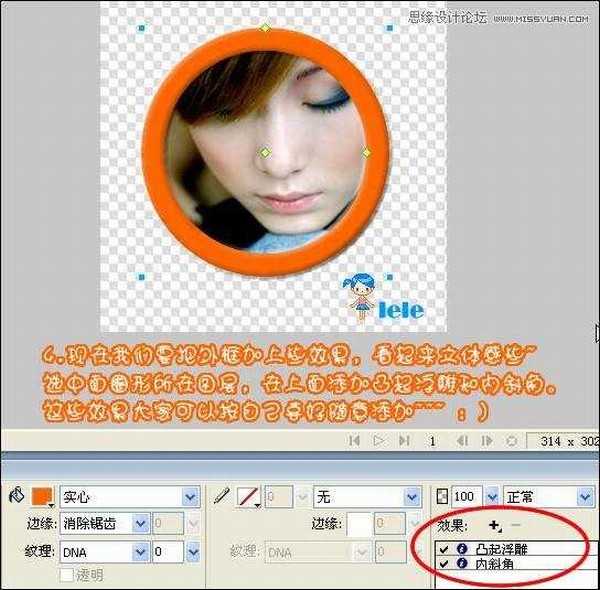Add a new effect with plus button
Image resolution: width=600 pixels, height=590 pixels.
(494, 525)
